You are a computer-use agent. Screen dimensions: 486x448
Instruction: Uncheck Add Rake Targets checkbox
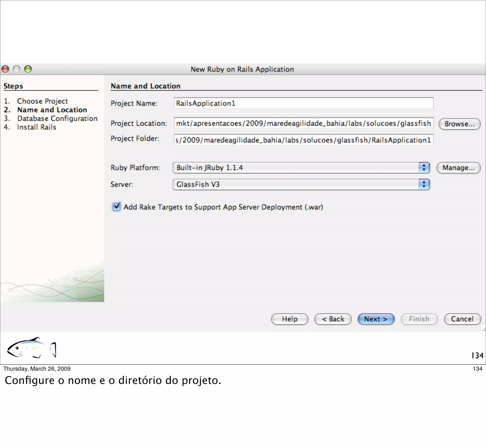[117, 207]
